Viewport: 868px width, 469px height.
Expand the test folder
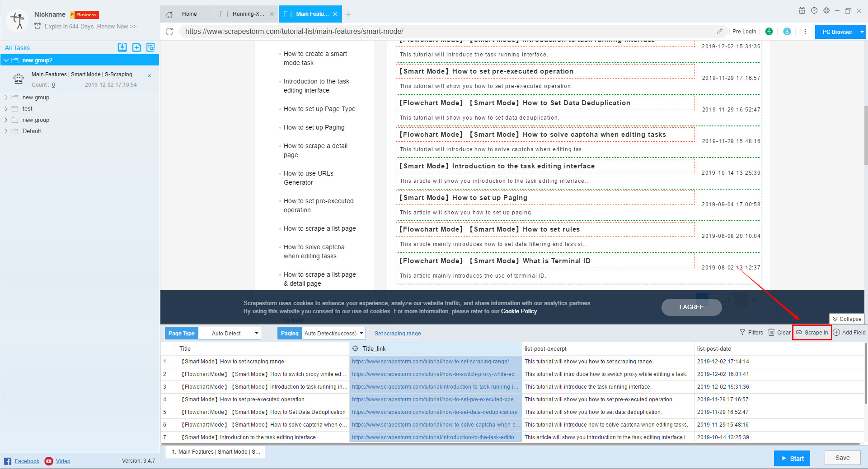6,109
